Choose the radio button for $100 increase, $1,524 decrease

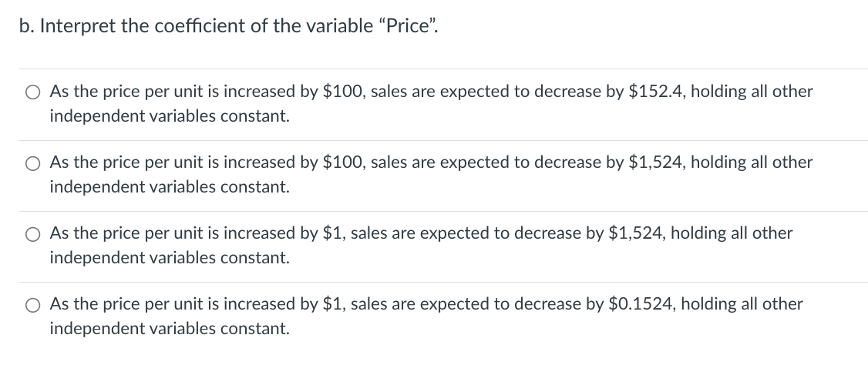[33, 163]
